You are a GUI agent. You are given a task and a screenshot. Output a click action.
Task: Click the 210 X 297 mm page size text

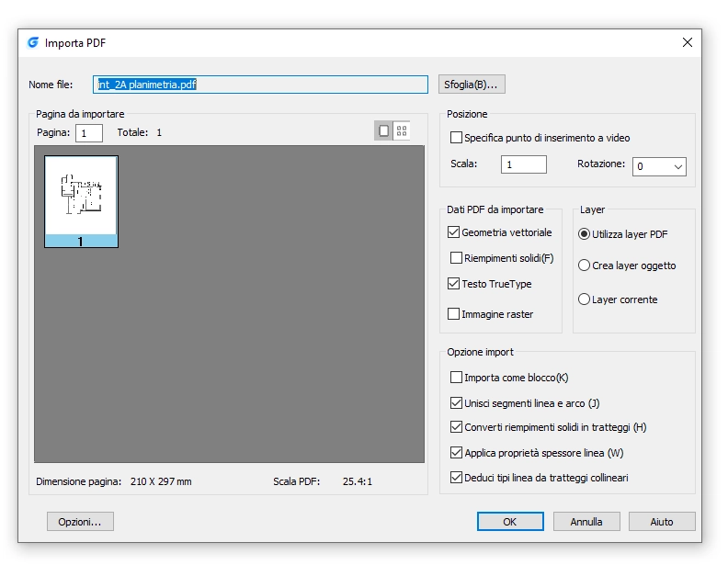161,481
